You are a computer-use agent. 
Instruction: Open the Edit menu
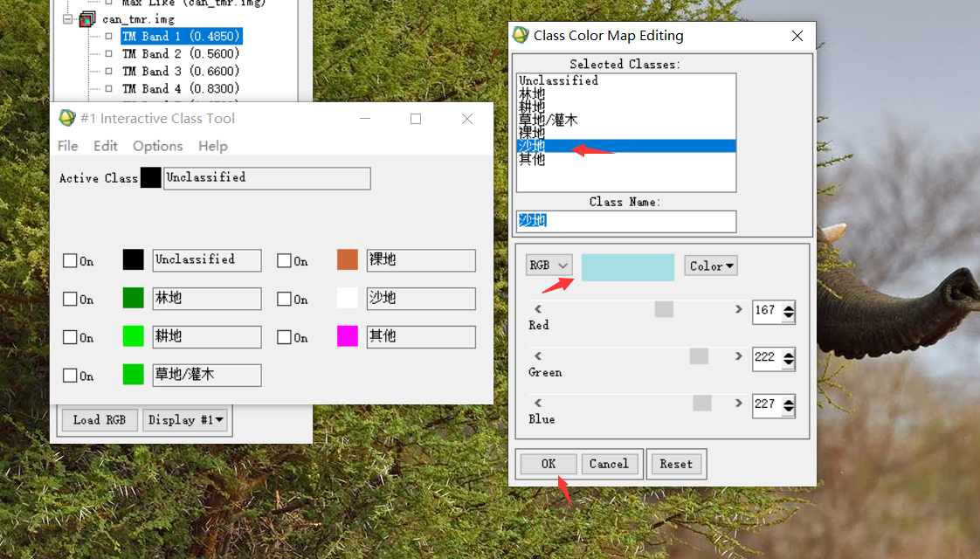tap(105, 146)
